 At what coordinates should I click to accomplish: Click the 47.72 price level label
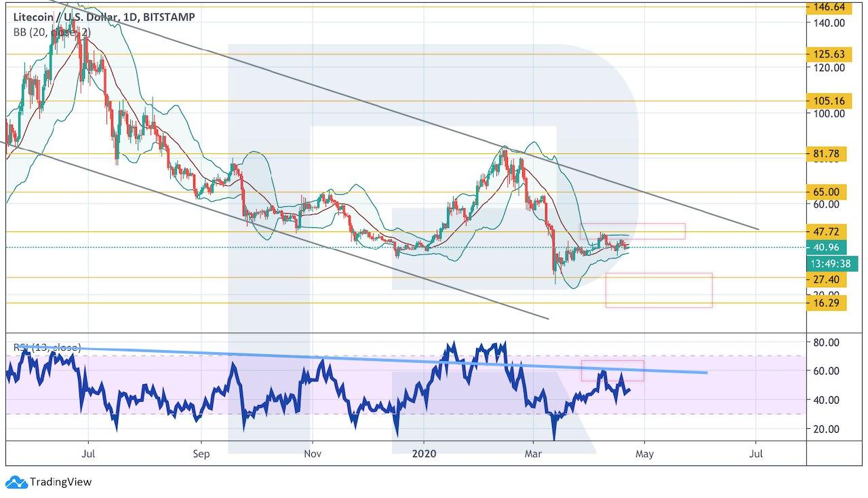point(825,231)
